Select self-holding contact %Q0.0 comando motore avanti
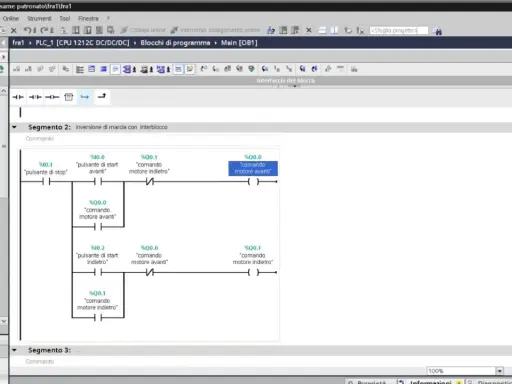The height and width of the screenshot is (384, 512). (98, 227)
